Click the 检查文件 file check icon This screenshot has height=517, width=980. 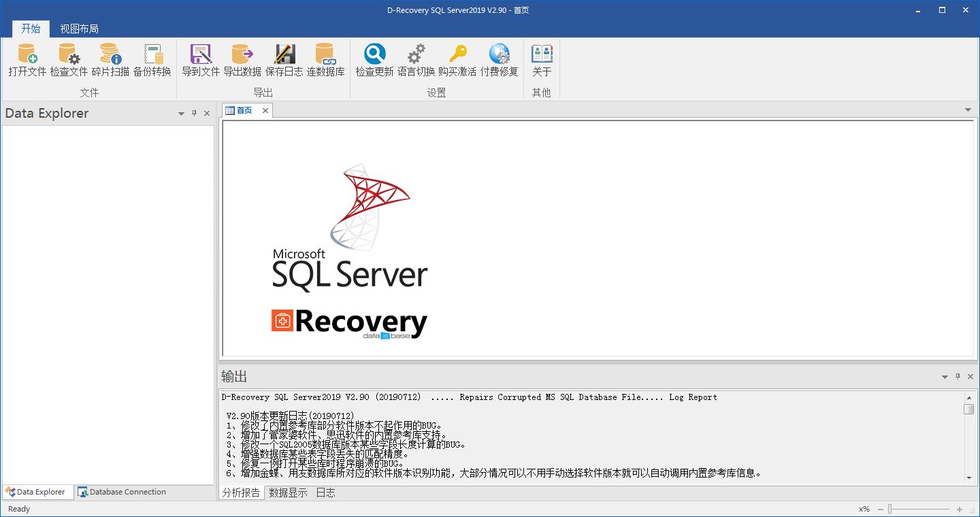point(68,60)
